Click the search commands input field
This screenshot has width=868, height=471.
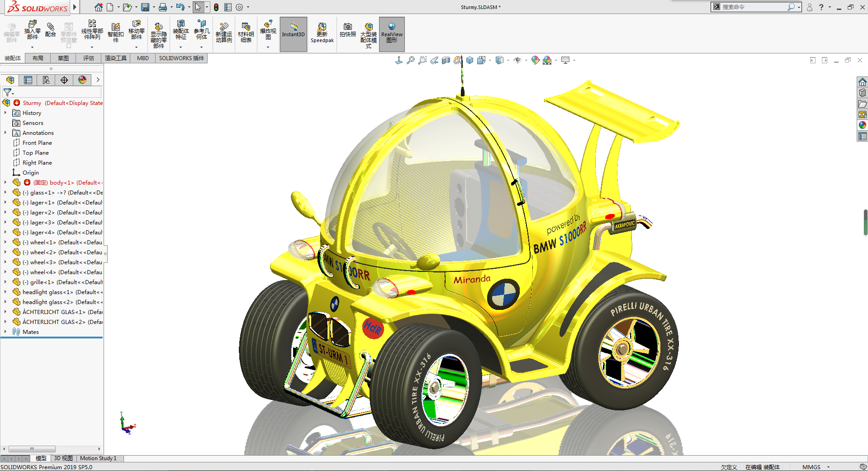coord(754,7)
